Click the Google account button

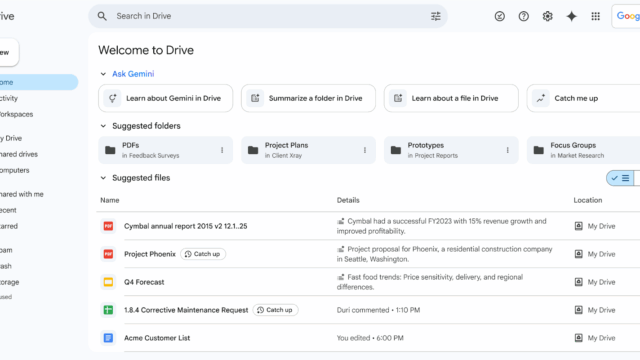pyautogui.click(x=626, y=16)
